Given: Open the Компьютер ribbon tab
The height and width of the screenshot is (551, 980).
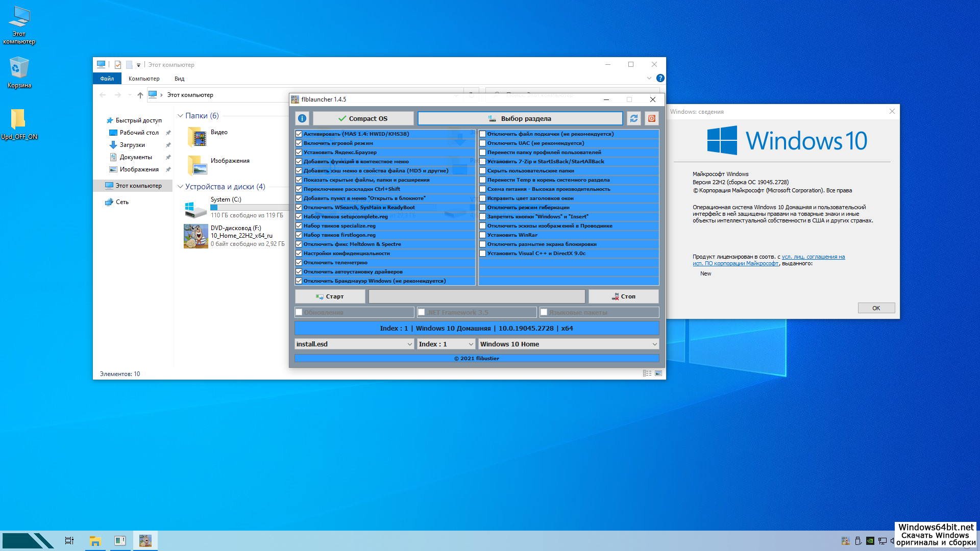Looking at the screenshot, I should 144,79.
